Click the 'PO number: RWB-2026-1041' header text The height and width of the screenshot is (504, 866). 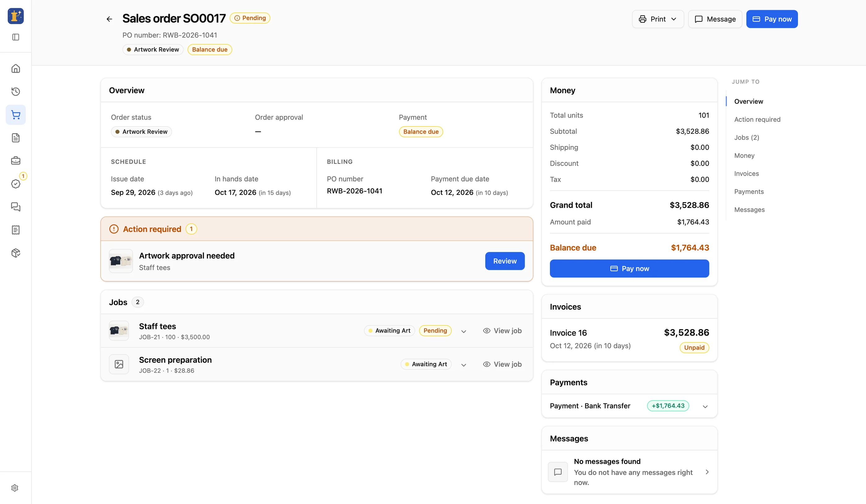[x=170, y=35]
